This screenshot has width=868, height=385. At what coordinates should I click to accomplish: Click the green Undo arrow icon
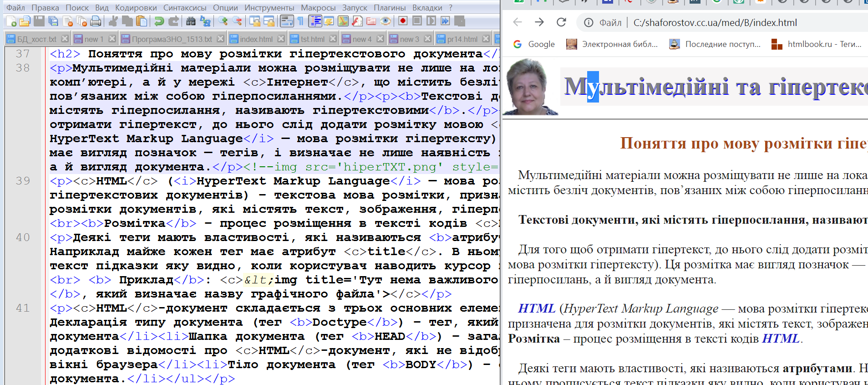159,21
